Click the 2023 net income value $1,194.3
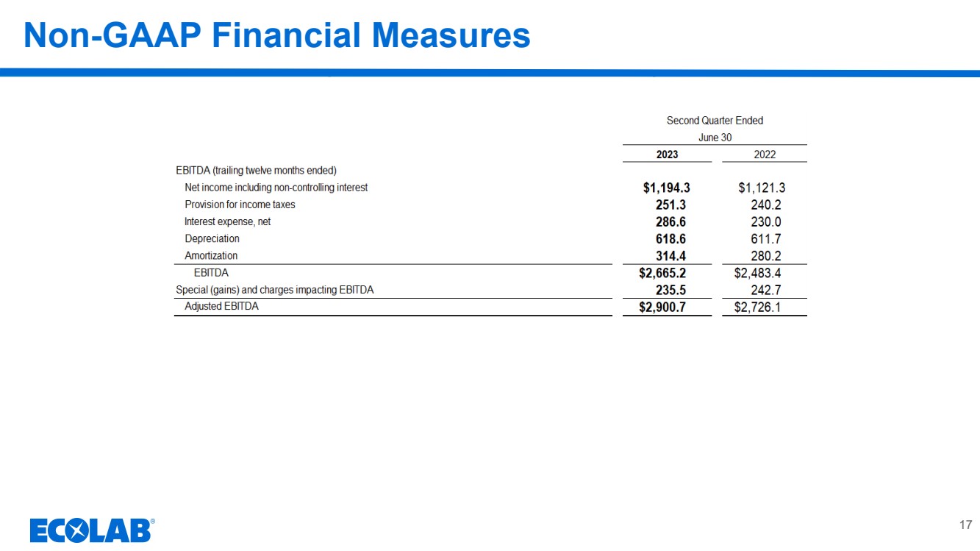The width and height of the screenshot is (980, 551). click(666, 188)
